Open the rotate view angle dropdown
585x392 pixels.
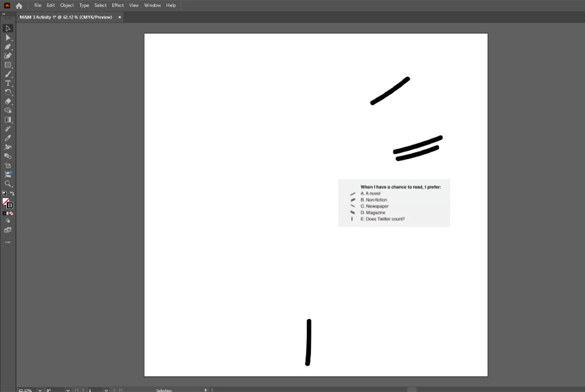[x=67, y=390]
